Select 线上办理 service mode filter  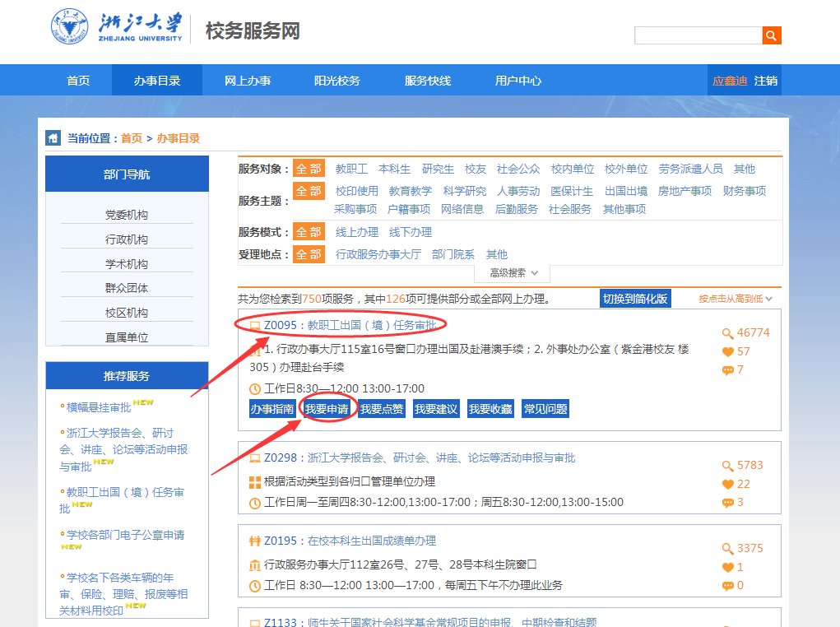[x=357, y=232]
